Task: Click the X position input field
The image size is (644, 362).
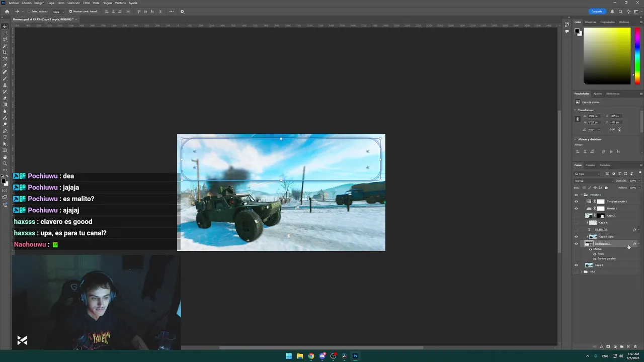Action: tap(616, 116)
